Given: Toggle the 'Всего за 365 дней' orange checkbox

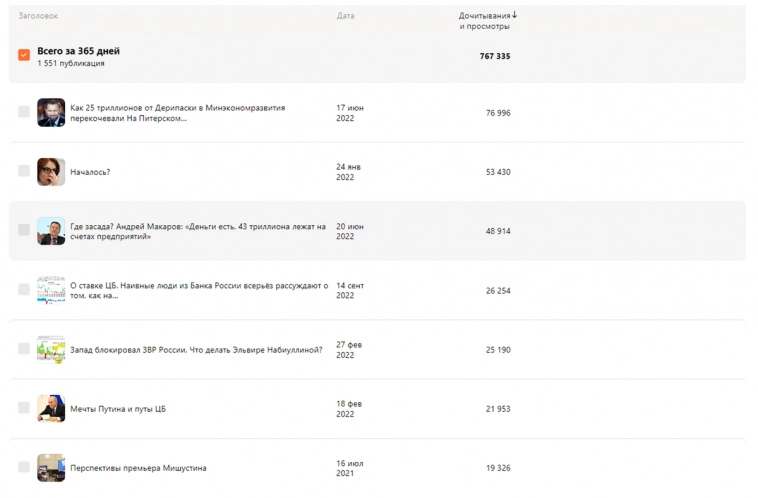Looking at the screenshot, I should pos(24,55).
